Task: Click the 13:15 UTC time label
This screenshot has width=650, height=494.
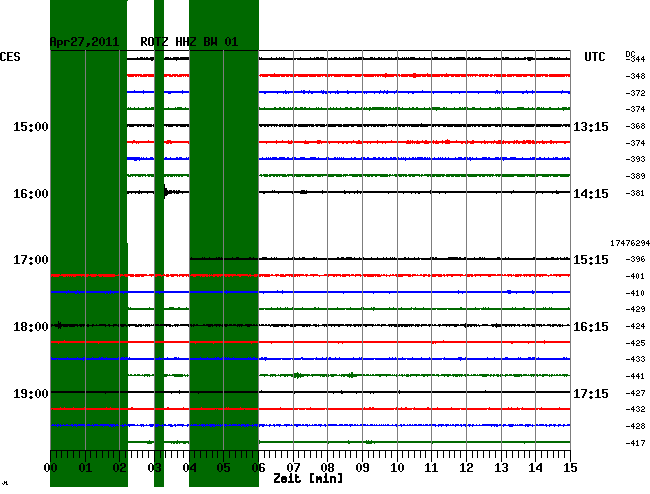Action: [x=591, y=126]
